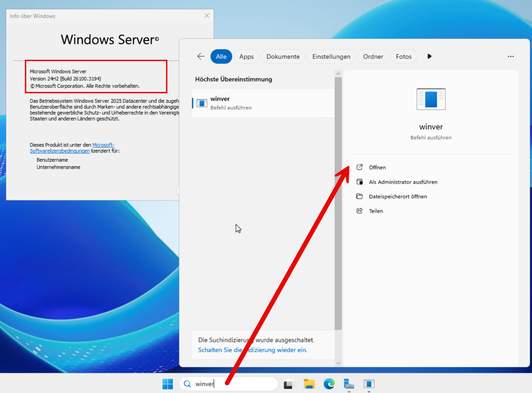Run winver as administrator
Image resolution: width=532 pixels, height=393 pixels.
tap(403, 182)
